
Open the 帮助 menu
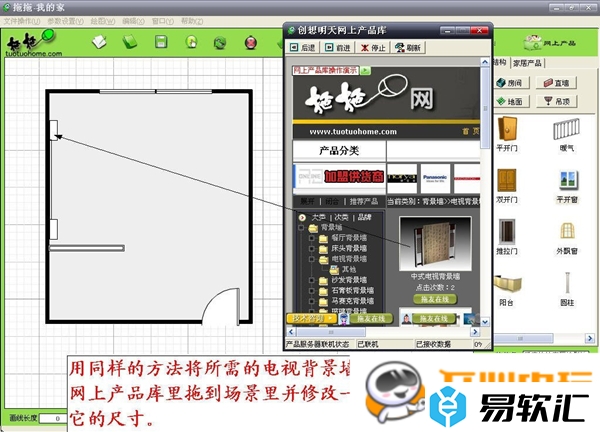192,21
